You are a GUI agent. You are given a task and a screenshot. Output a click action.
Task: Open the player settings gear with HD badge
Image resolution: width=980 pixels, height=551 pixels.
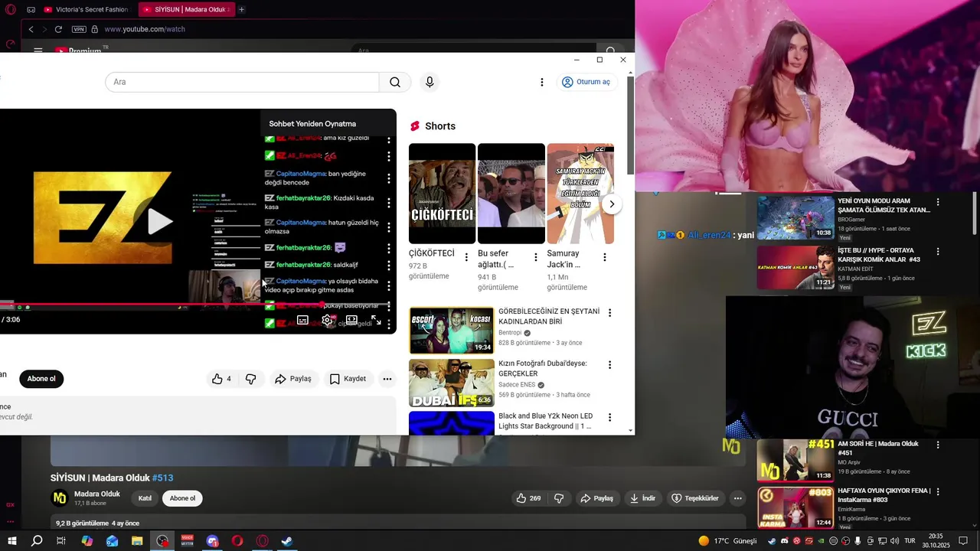[x=328, y=320]
